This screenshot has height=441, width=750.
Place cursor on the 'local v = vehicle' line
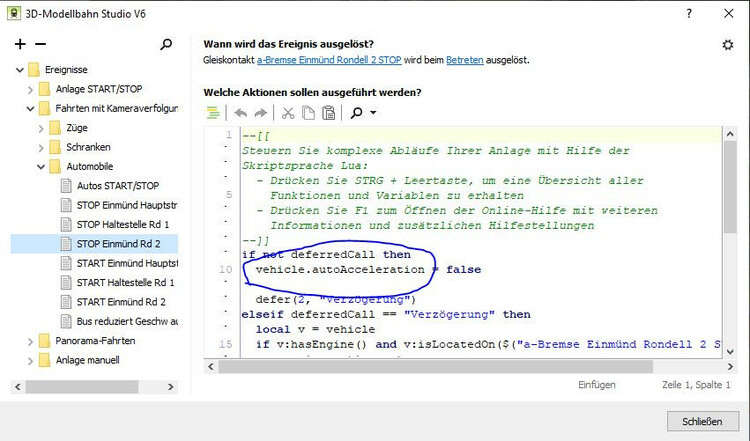pos(315,330)
